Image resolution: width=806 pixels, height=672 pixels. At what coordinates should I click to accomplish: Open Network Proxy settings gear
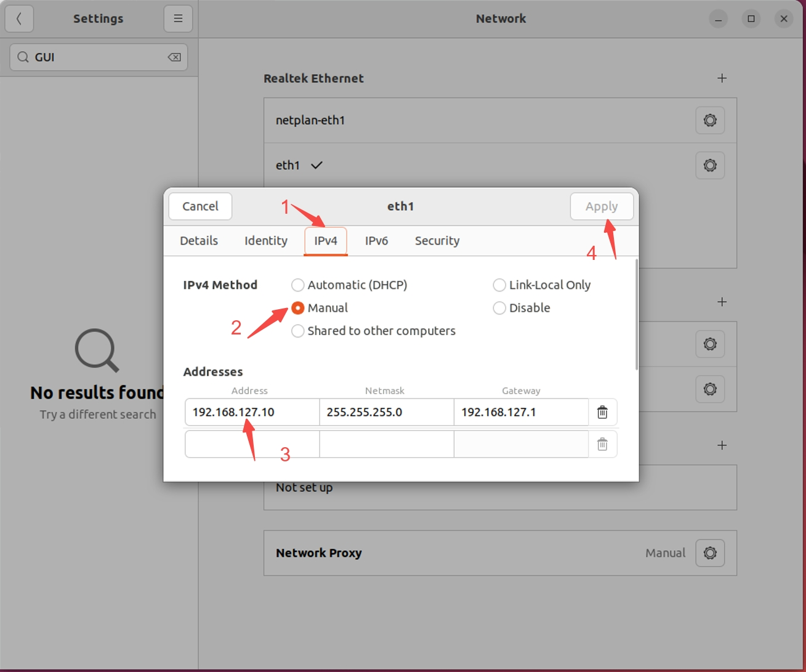710,553
